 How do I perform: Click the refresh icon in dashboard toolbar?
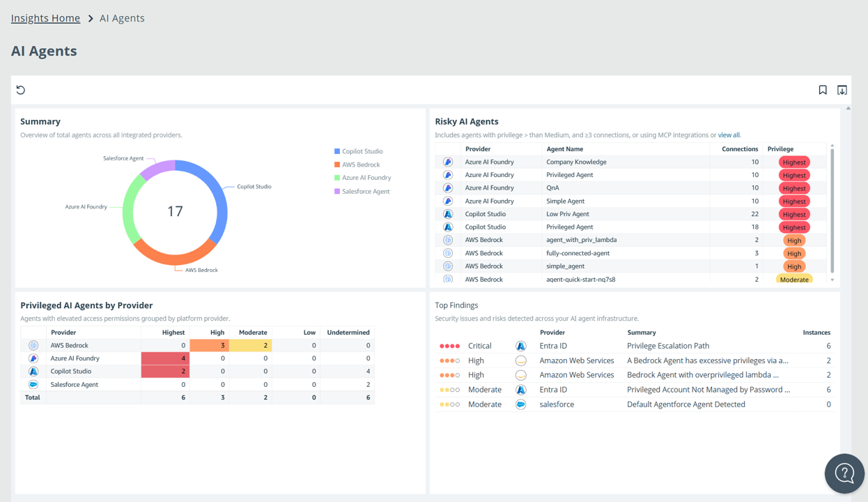[x=21, y=90]
